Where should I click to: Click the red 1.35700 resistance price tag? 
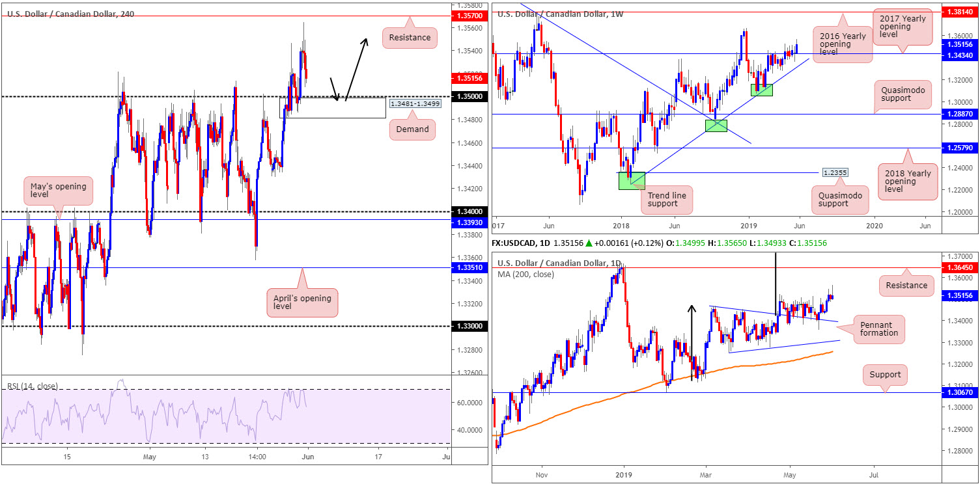469,16
